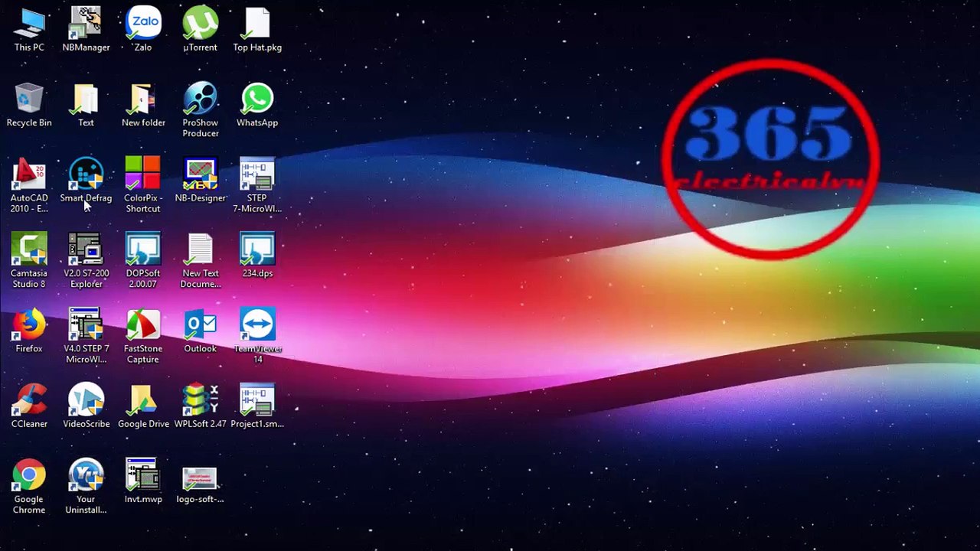Open STEP 7-MicroWIN shortcut in third row
980x551 pixels.
(x=257, y=185)
